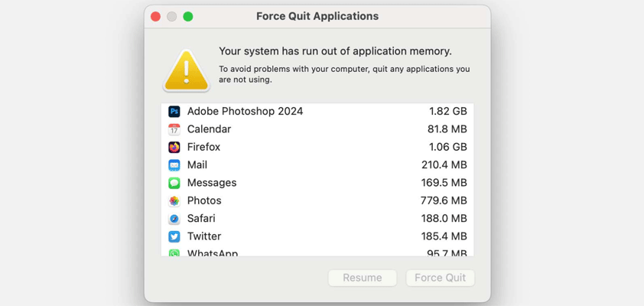
Task: Click the Photos flower icon
Action: point(174,201)
